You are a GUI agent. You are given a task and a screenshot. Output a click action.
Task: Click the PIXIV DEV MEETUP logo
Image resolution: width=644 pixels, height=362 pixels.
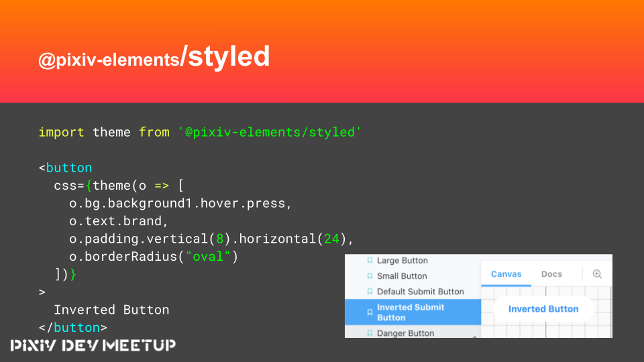point(93,345)
